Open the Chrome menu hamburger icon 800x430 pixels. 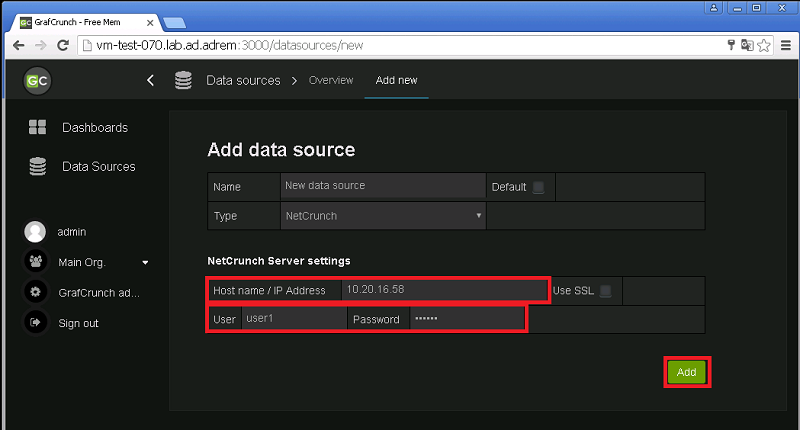786,45
